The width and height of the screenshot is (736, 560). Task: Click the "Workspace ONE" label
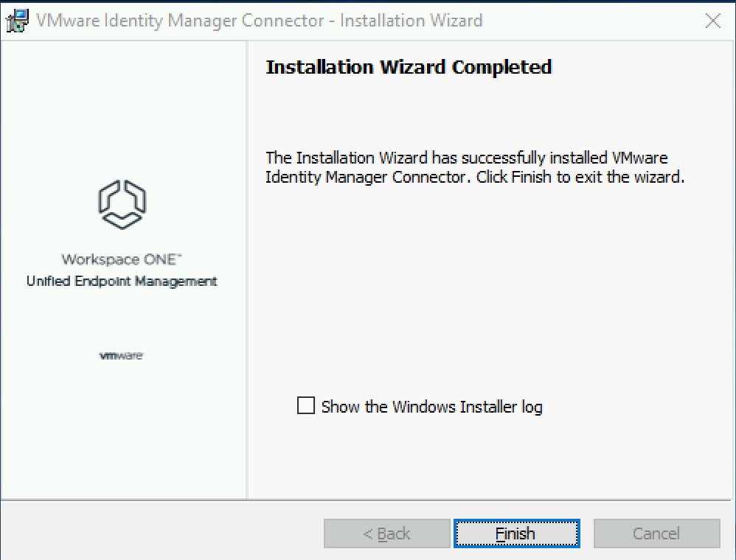[121, 259]
